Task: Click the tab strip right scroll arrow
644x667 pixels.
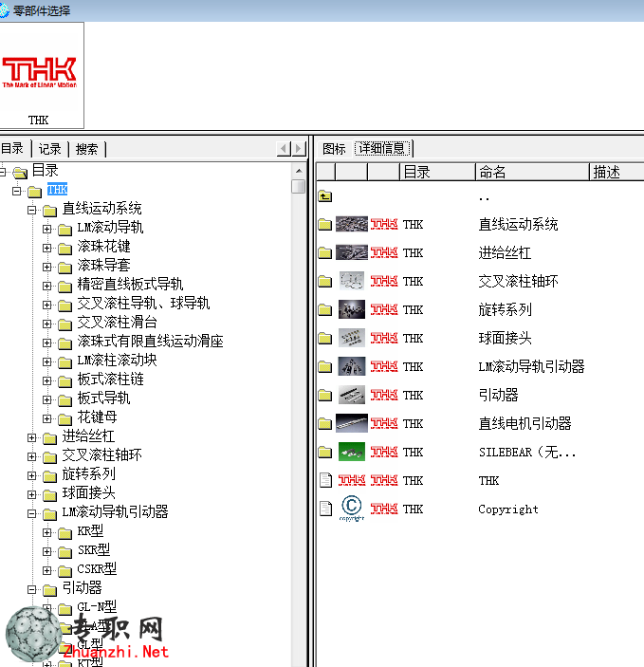Action: click(299, 148)
